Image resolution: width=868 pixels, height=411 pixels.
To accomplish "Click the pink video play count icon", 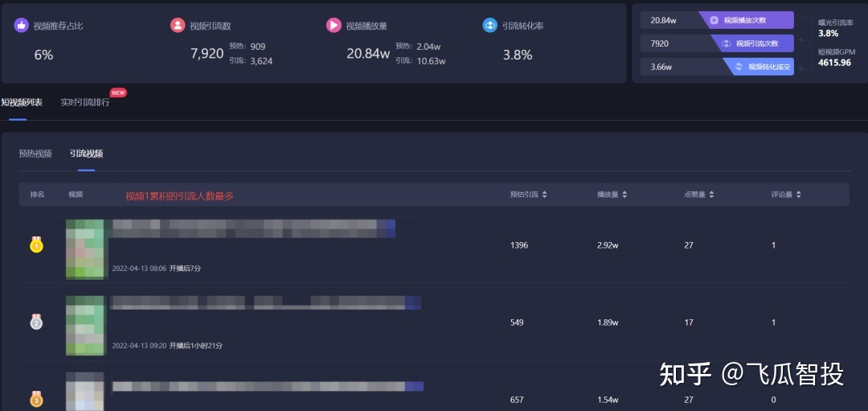I will click(334, 26).
